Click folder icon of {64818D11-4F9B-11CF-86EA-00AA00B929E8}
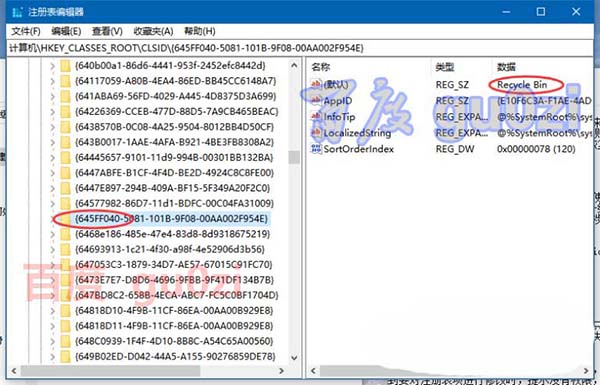Screen dimensions: 600x385 coord(66,326)
